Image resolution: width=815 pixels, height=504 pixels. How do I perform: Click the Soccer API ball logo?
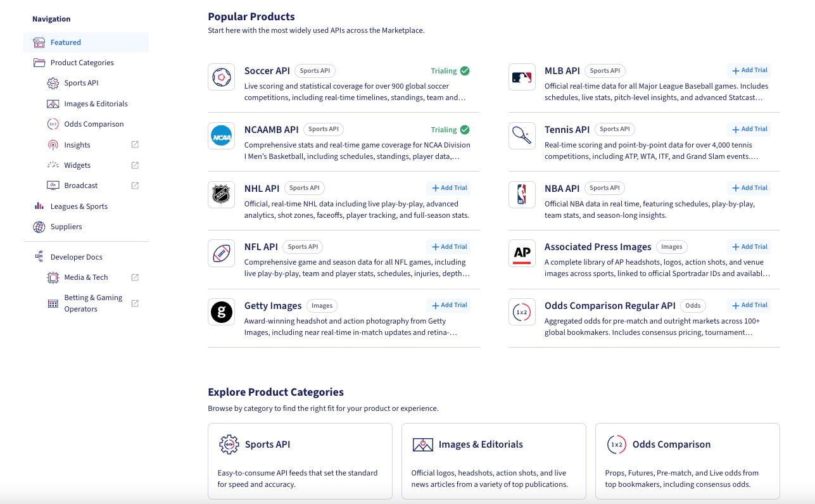[x=222, y=77]
